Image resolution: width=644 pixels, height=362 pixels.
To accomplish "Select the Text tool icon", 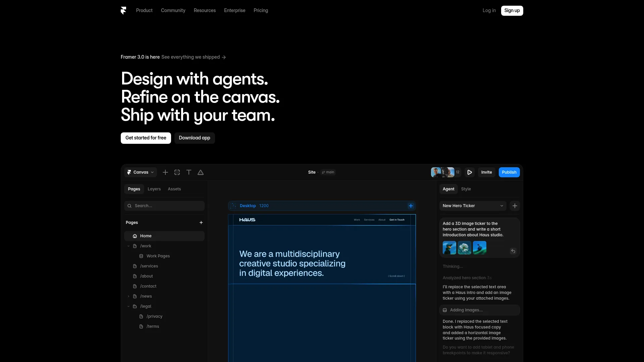I will pos(189,172).
